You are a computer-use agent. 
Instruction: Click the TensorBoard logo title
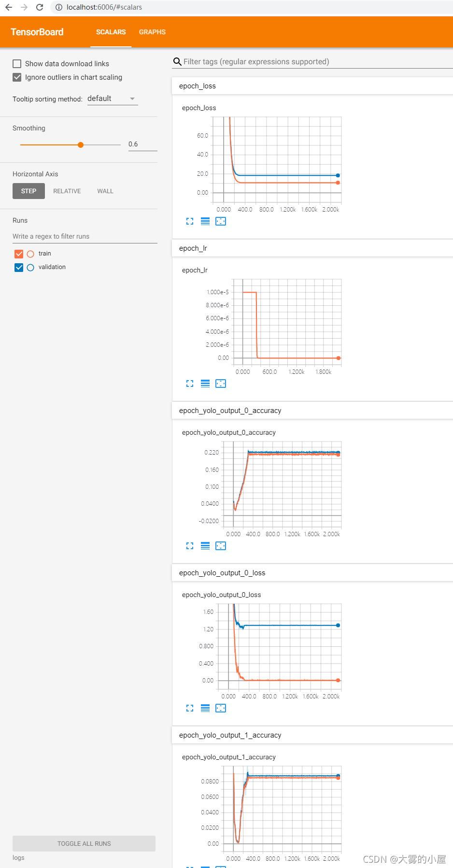click(x=37, y=32)
